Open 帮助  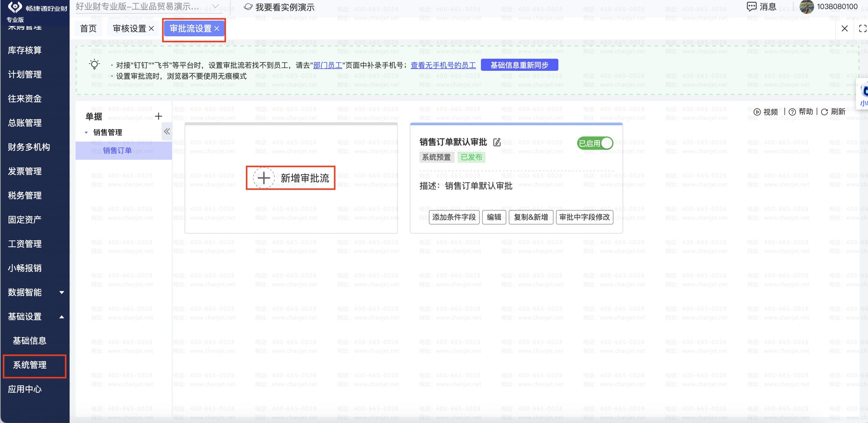pos(801,112)
